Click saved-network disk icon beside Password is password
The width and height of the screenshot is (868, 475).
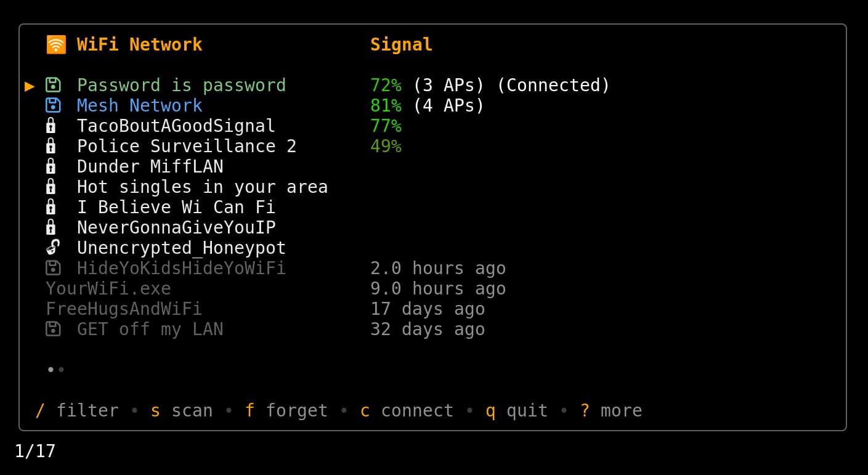tap(53, 85)
